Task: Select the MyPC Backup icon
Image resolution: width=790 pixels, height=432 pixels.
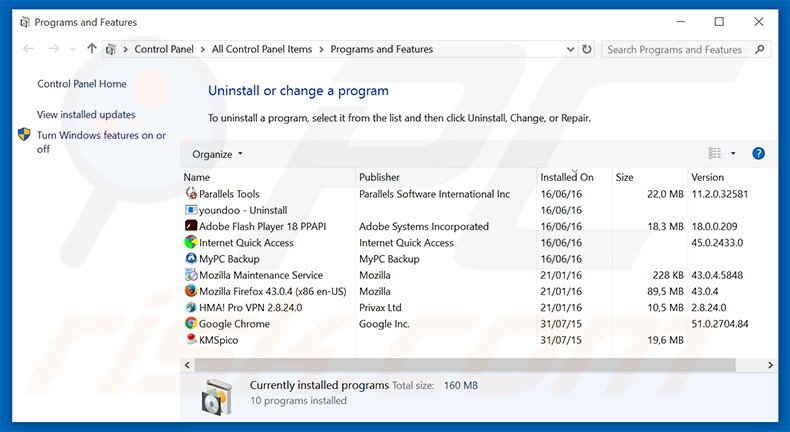Action: (191, 259)
